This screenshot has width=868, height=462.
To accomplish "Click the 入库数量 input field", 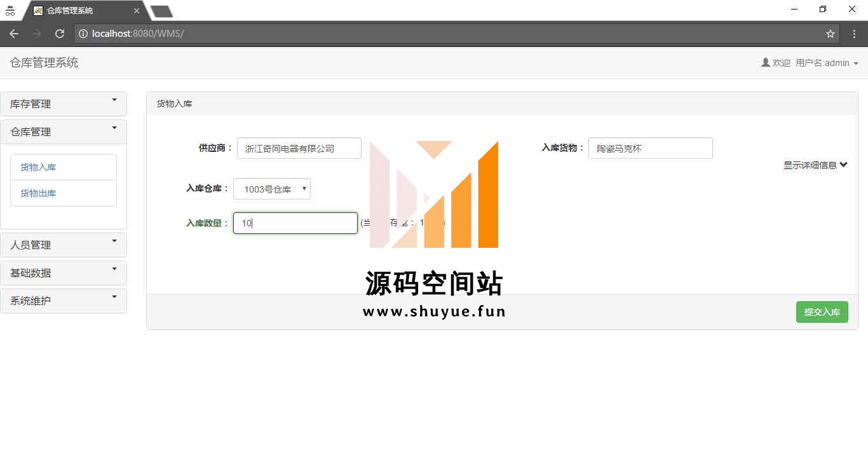I will [x=295, y=223].
